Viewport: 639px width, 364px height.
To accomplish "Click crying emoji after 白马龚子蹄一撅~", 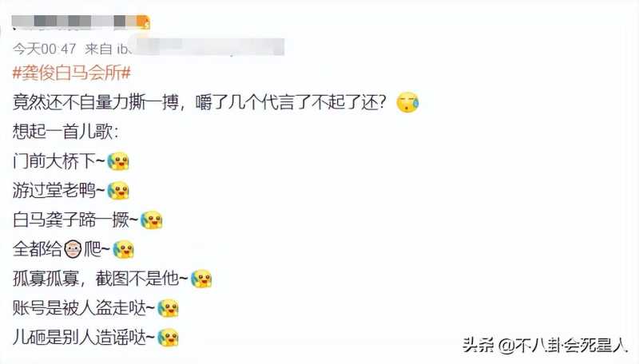I will [x=152, y=220].
